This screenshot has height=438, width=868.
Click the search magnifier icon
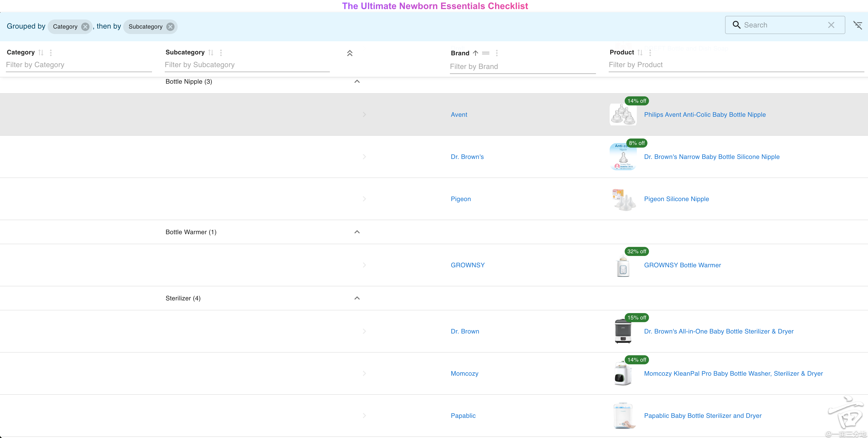[x=737, y=25]
